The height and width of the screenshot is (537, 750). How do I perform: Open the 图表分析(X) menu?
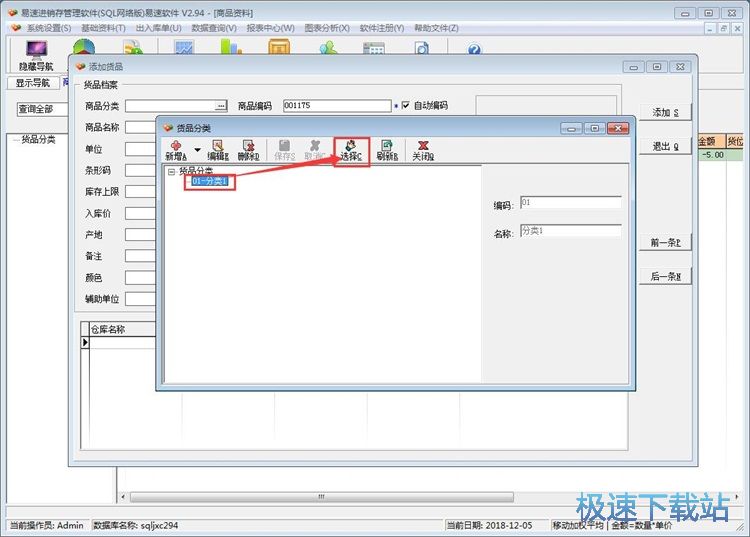[x=327, y=28]
